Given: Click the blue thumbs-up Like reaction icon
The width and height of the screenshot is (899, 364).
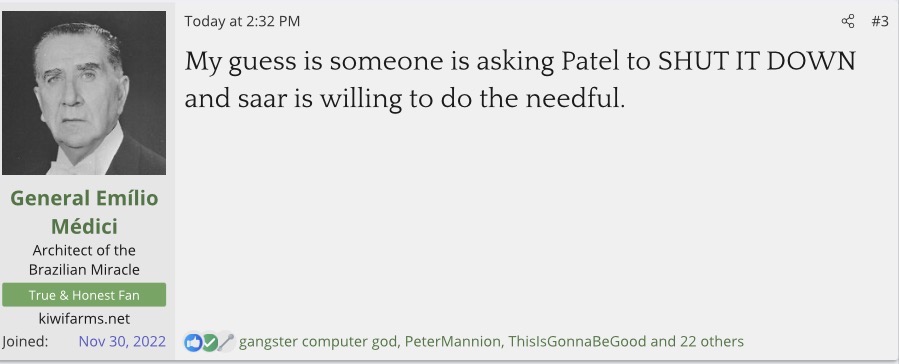Looking at the screenshot, I should coord(193,342).
